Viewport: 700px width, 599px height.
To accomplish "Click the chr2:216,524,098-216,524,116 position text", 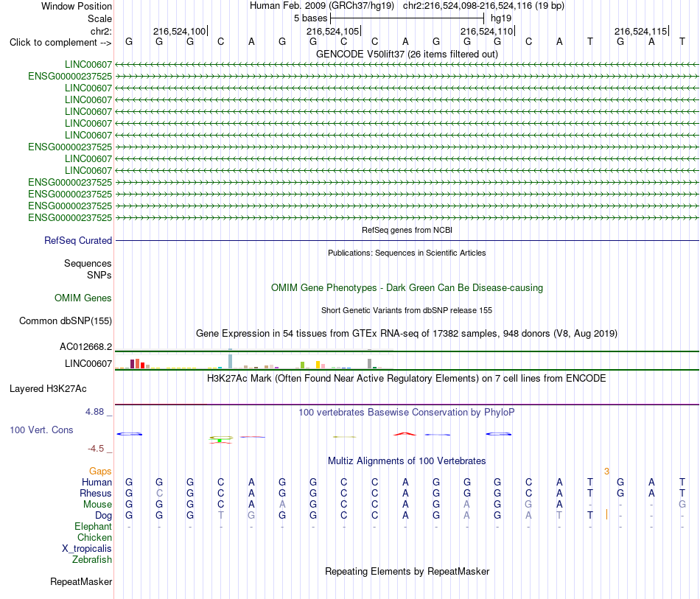I will (x=483, y=6).
